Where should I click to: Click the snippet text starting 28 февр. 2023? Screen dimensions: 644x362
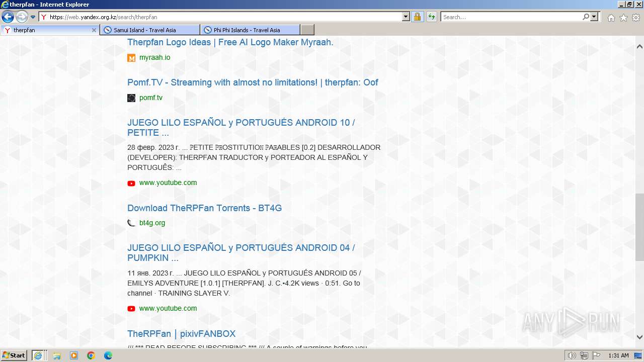254,157
